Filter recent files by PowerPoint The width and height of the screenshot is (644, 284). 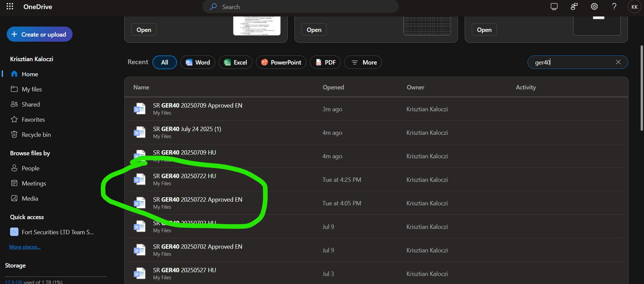click(x=281, y=62)
